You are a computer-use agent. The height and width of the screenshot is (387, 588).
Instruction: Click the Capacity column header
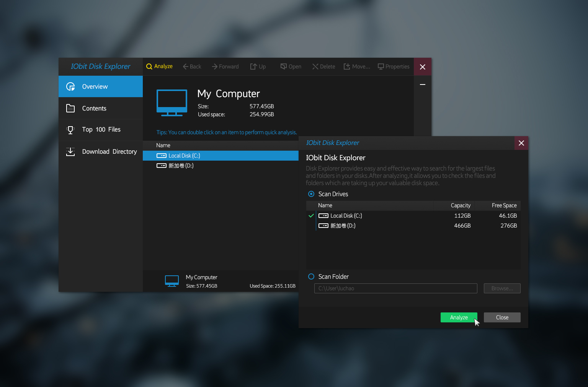click(461, 205)
